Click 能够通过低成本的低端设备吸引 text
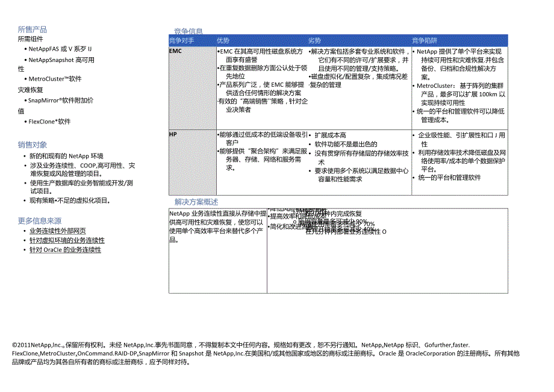The width and height of the screenshot is (554, 392). (263, 134)
